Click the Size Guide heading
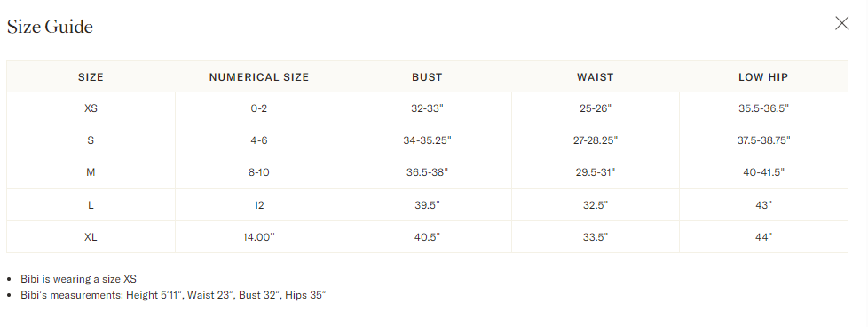The image size is (868, 327). (50, 27)
